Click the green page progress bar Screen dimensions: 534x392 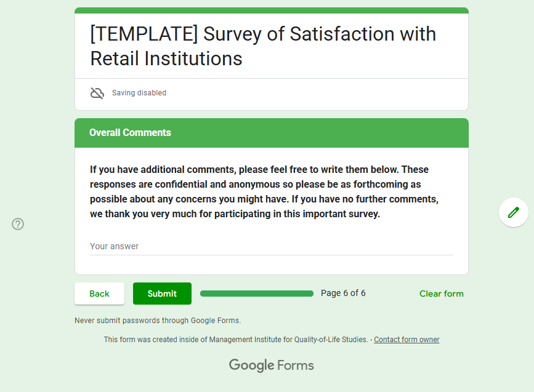(257, 294)
